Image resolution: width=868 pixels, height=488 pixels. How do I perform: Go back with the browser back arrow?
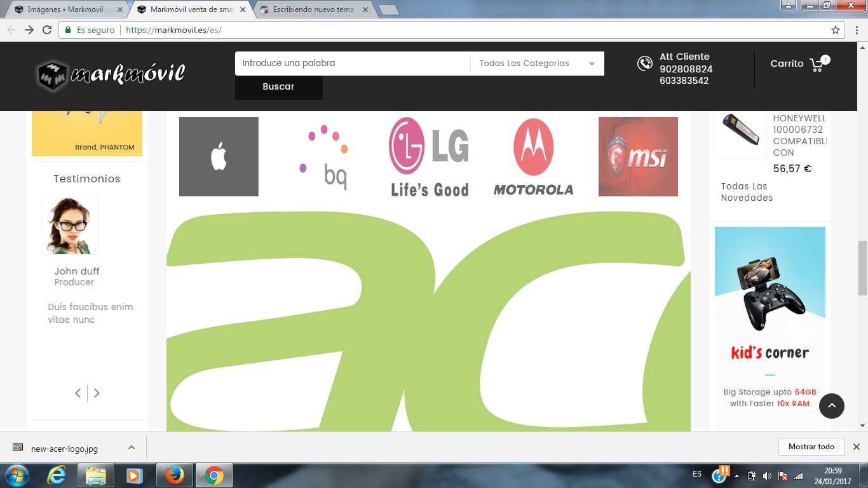(11, 30)
